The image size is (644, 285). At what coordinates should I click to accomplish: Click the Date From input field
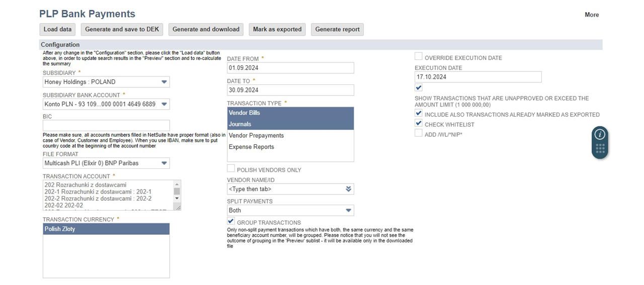click(x=290, y=68)
